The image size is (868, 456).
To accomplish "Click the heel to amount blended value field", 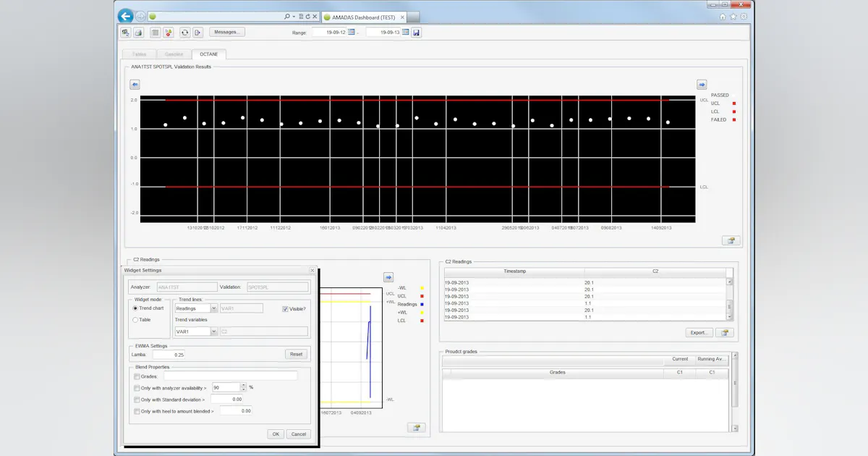I will [237, 411].
